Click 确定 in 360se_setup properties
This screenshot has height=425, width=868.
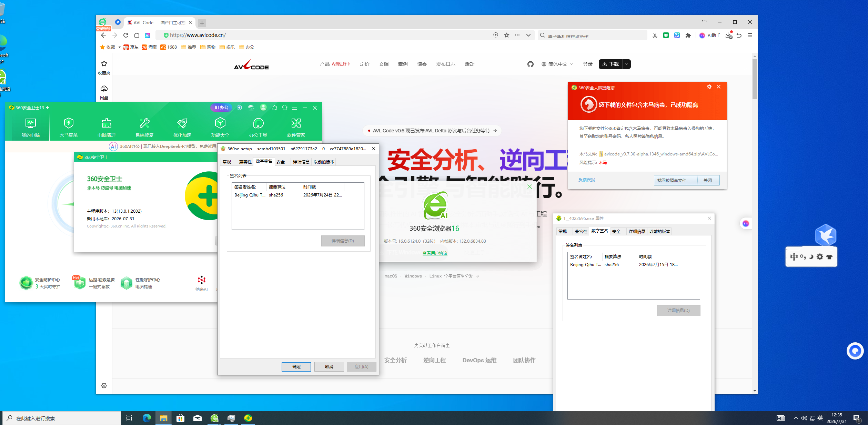pos(296,366)
